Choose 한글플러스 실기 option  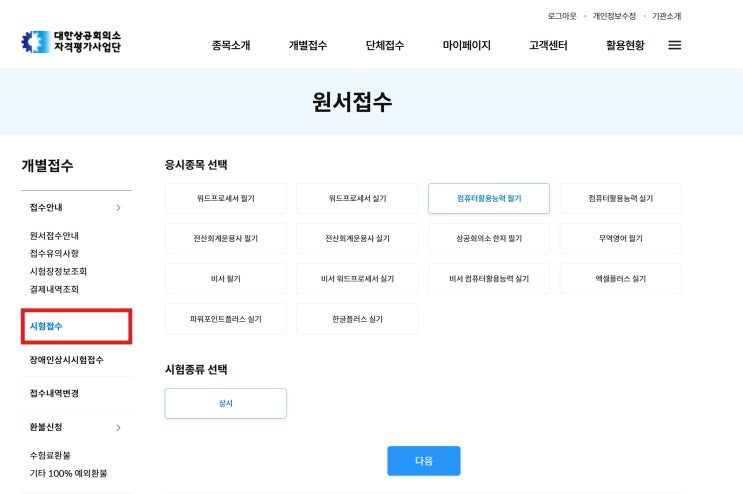coord(357,319)
